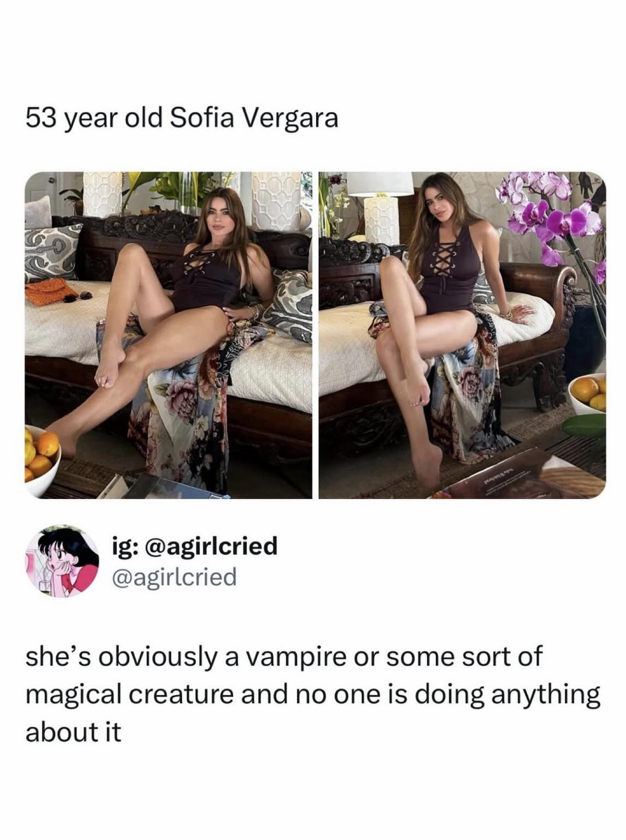
Task: Click the sunglasses on the daybed
Action: [x=80, y=296]
